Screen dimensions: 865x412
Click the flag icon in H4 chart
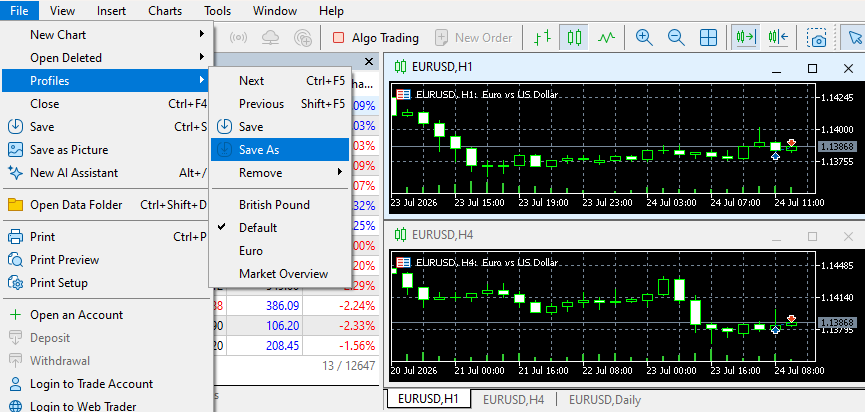point(404,263)
